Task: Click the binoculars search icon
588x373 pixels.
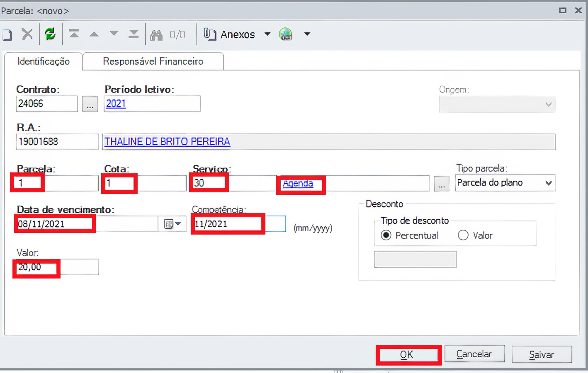Action: (156, 35)
